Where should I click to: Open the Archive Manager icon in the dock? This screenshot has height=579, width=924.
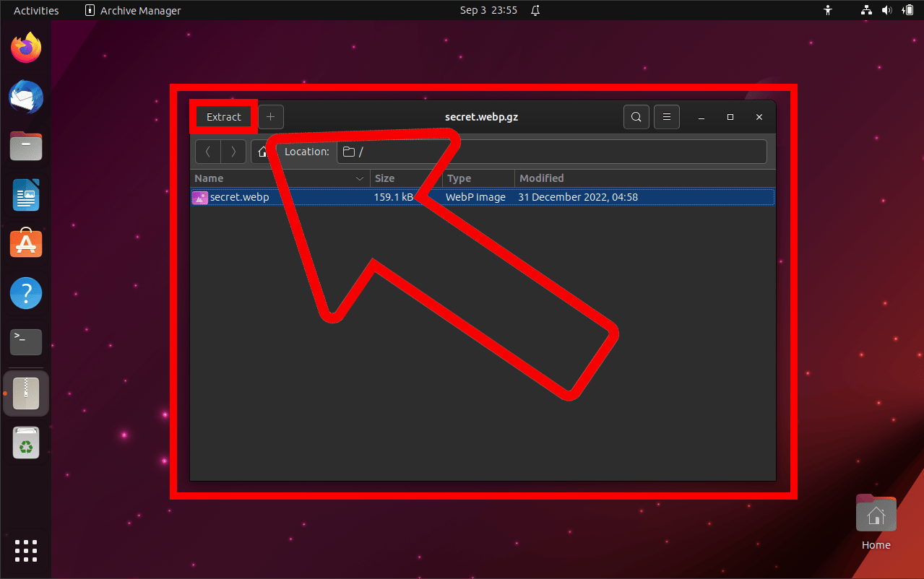(x=25, y=393)
